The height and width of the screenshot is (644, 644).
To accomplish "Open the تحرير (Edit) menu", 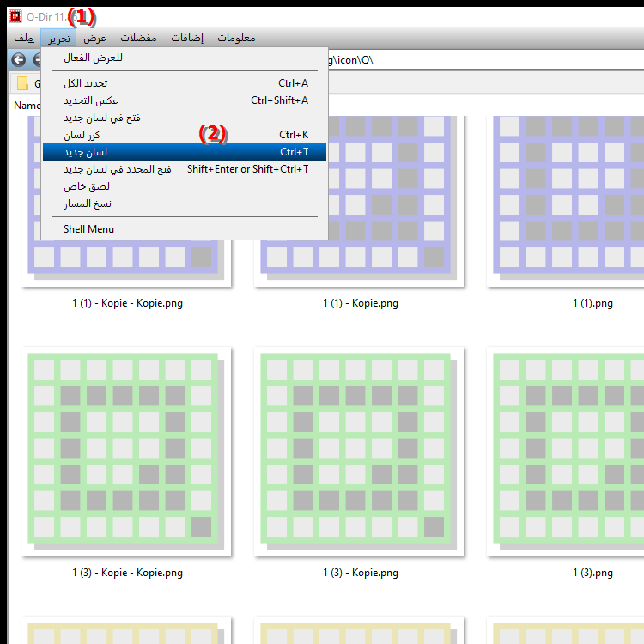I will (58, 38).
